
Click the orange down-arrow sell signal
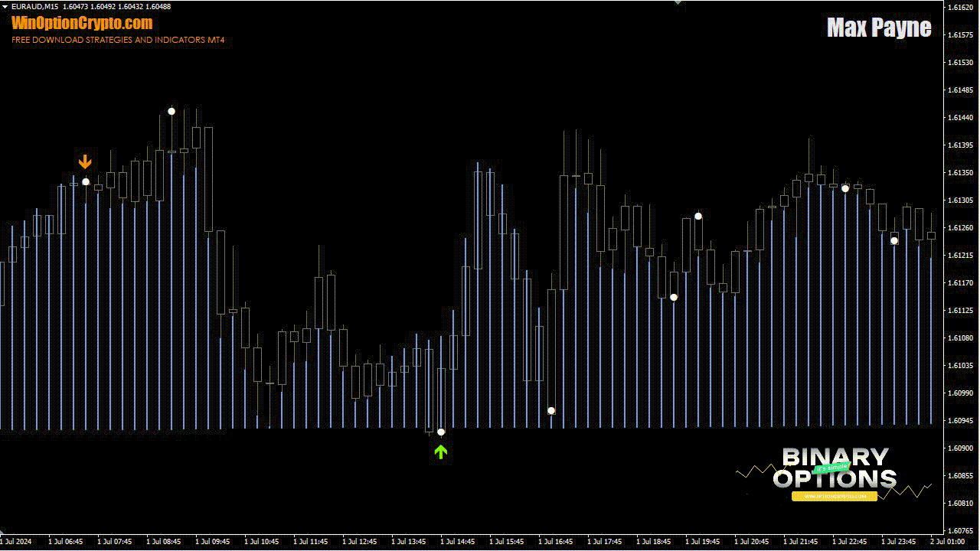(85, 161)
